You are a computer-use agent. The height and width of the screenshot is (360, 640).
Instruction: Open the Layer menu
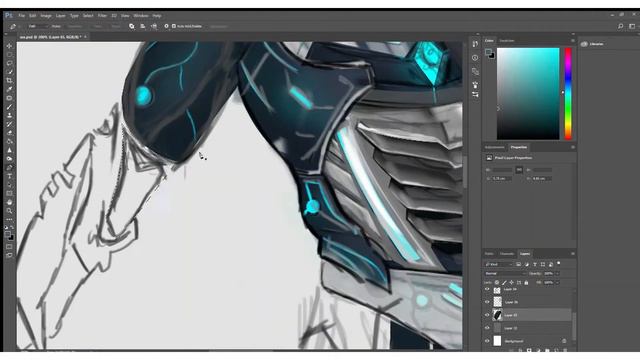click(60, 16)
